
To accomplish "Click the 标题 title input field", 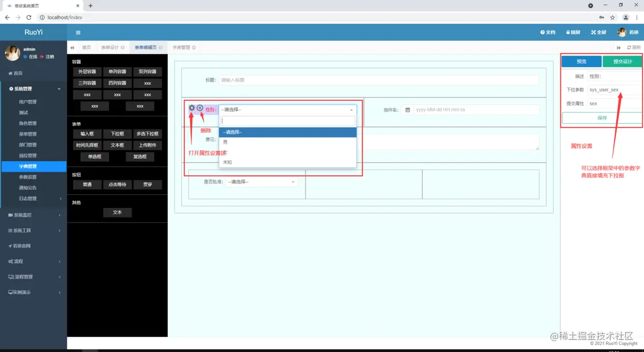I will click(379, 80).
